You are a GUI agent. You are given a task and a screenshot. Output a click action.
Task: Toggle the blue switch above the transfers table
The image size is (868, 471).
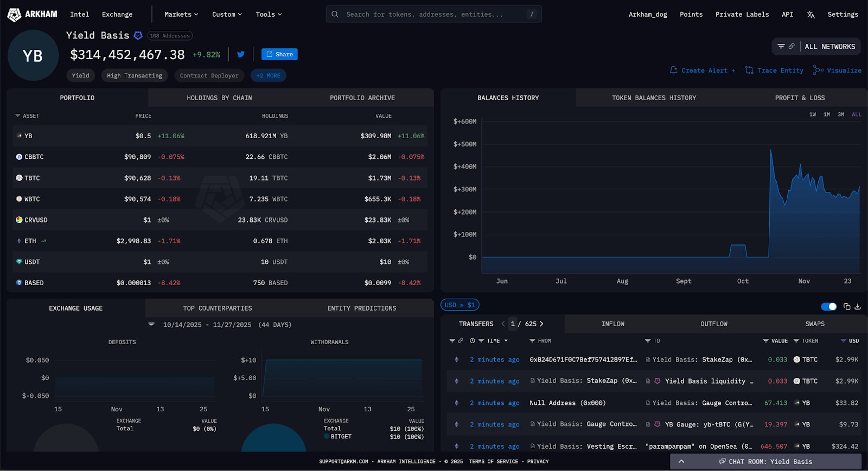pyautogui.click(x=828, y=307)
